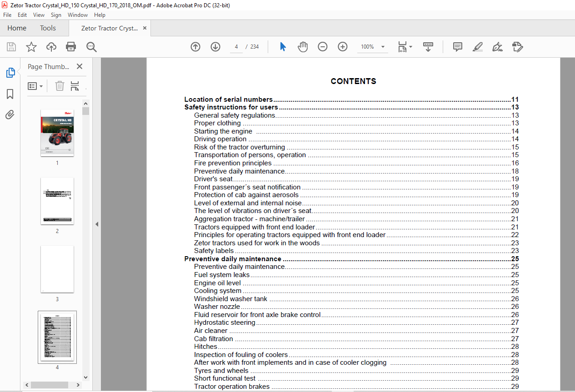Select the highlight text pen tool

477,47
